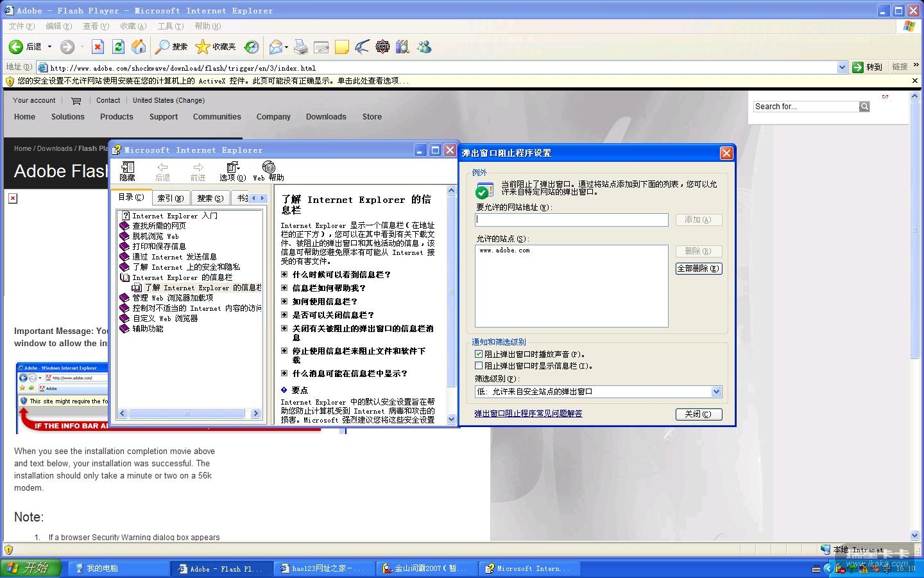Image resolution: width=924 pixels, height=578 pixels.
Task: Stop page loading with red X icon
Action: (x=98, y=47)
